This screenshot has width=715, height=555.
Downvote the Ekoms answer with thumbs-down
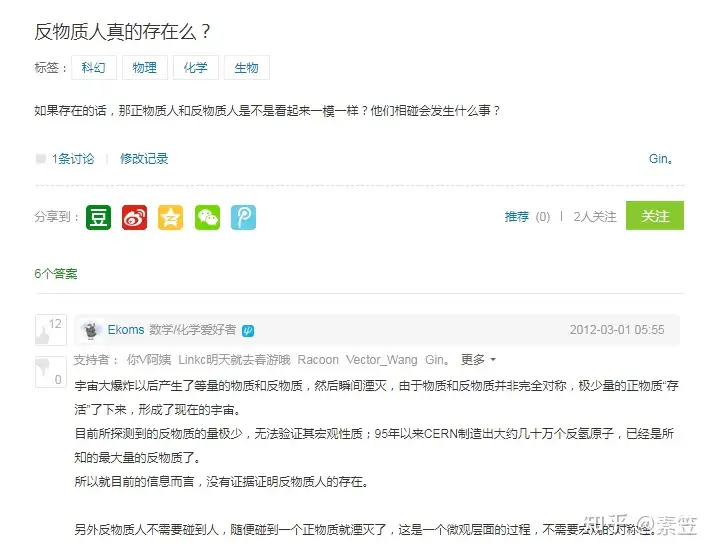click(x=51, y=372)
